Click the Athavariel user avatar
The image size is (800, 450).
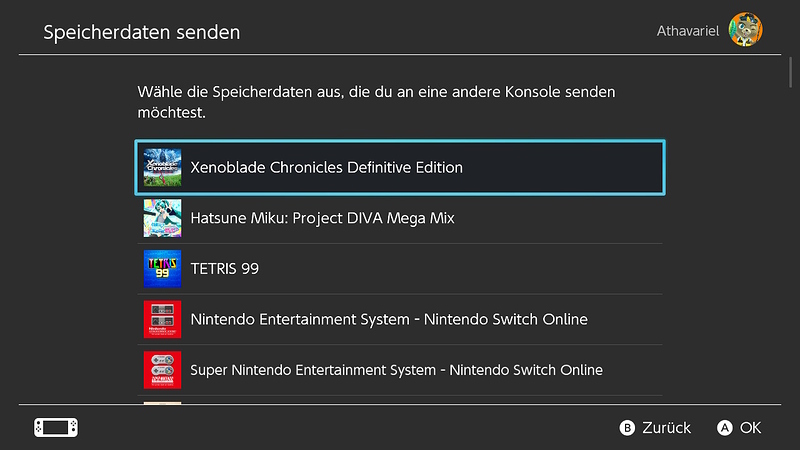(745, 30)
